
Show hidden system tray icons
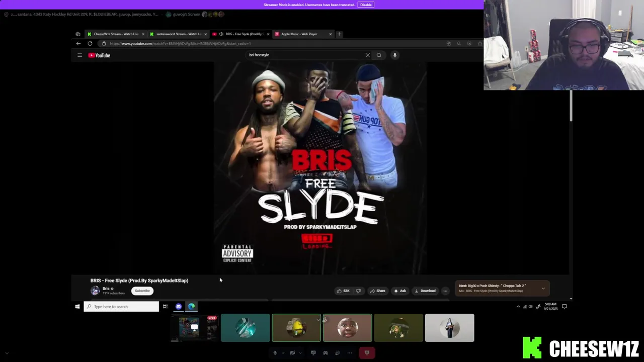tap(518, 307)
